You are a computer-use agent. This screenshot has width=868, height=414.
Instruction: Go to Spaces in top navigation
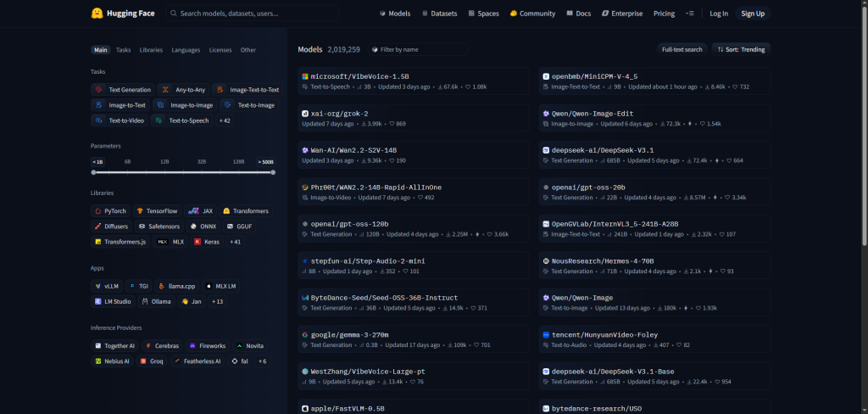(x=483, y=14)
